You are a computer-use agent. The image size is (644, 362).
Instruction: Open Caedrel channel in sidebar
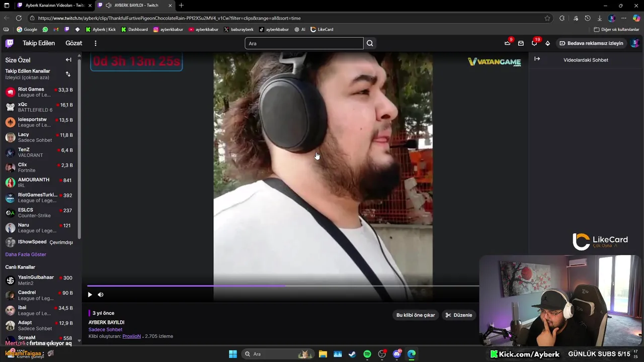(39, 295)
